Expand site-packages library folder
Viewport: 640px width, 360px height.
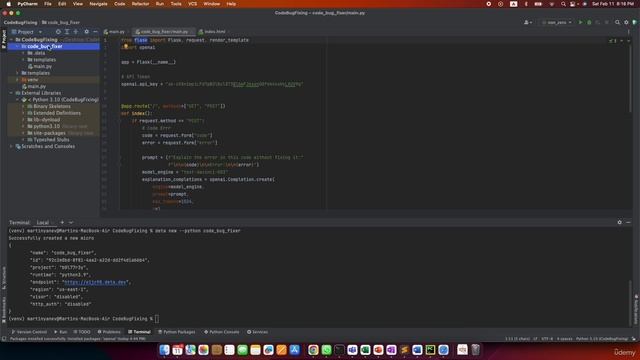click(x=24, y=133)
